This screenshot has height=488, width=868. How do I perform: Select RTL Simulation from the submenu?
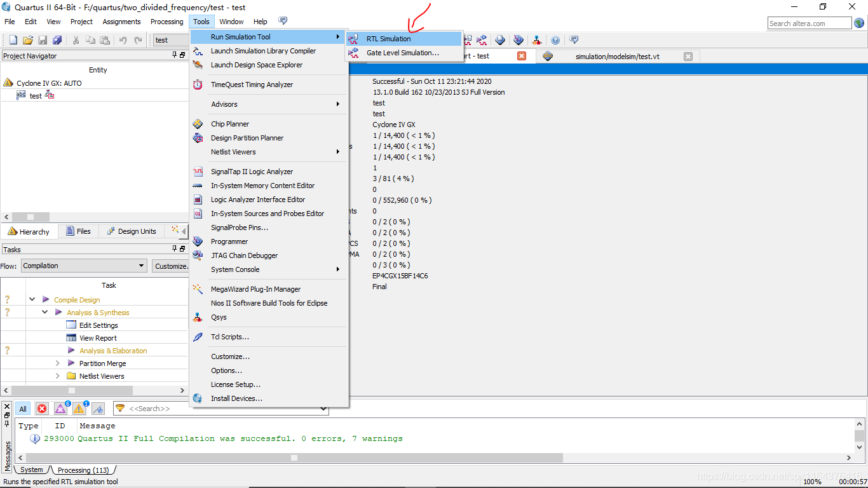(403, 39)
